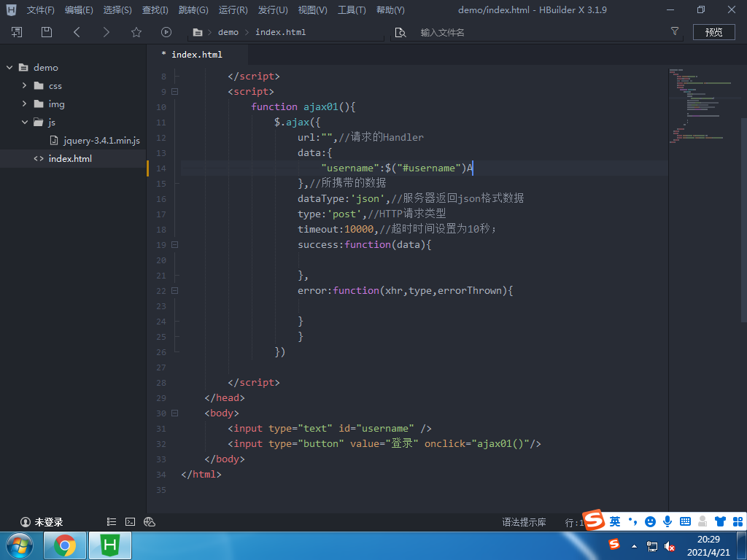
Task: Click the filter funnel icon
Action: click(675, 31)
